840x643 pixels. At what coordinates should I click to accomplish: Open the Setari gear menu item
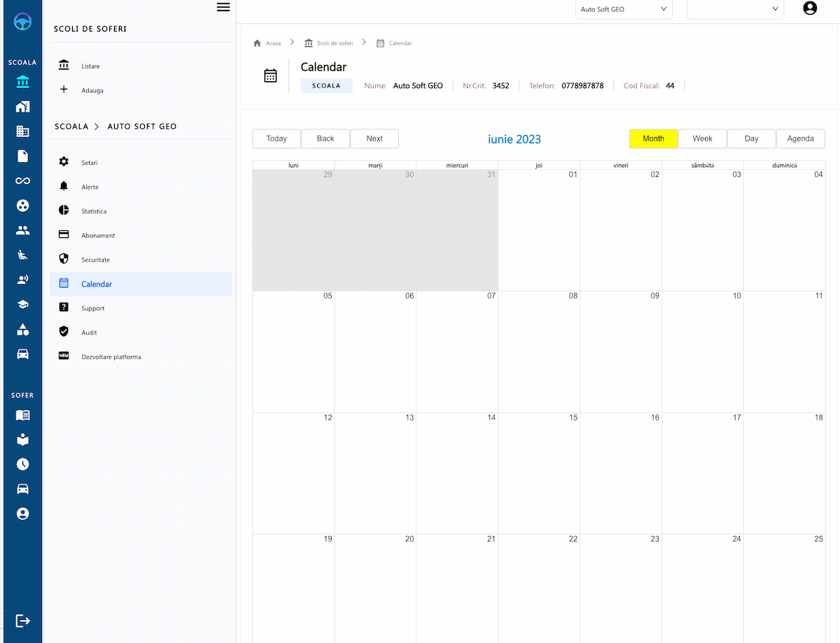tap(89, 162)
